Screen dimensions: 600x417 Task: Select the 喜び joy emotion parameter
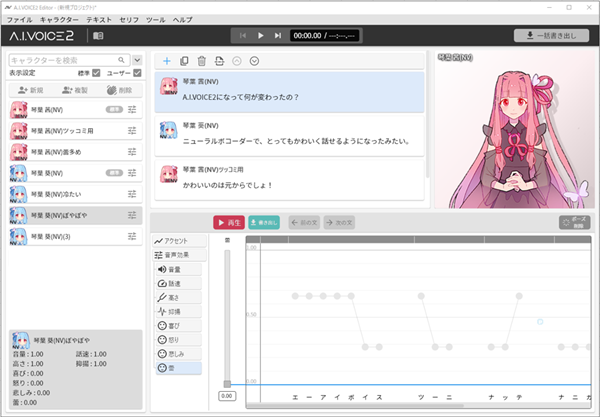click(179, 326)
